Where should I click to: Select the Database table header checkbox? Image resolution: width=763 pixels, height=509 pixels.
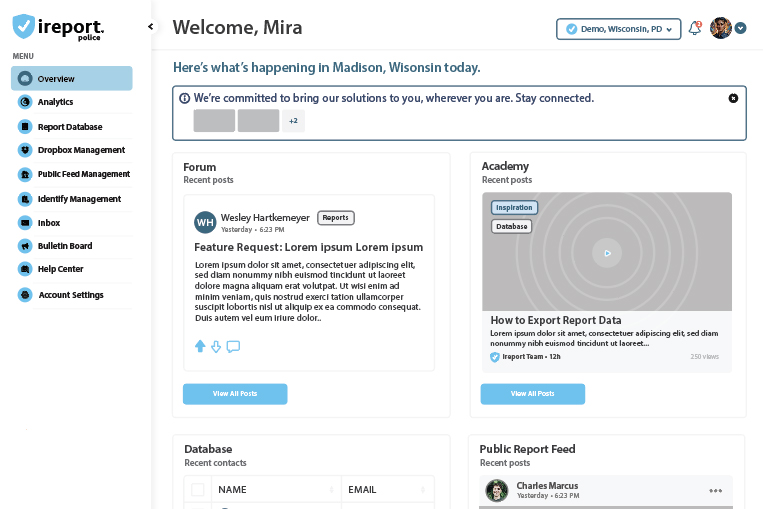coord(197,489)
